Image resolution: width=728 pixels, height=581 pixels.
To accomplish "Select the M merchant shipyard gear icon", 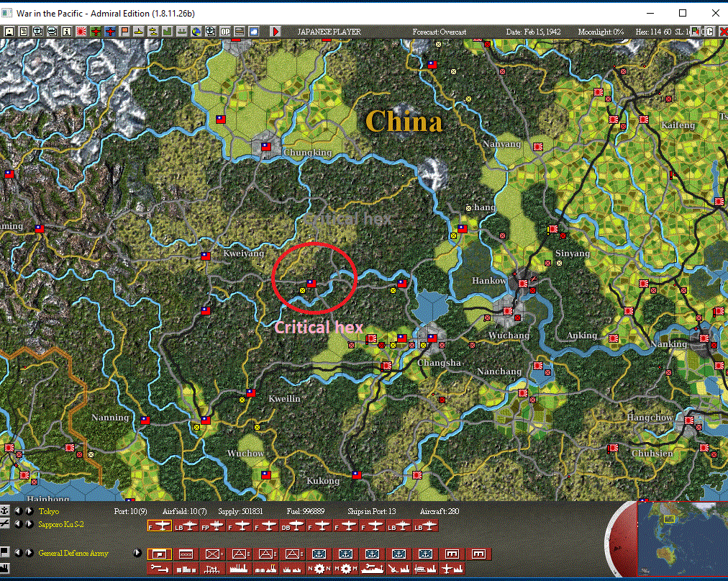I will click(346, 569).
